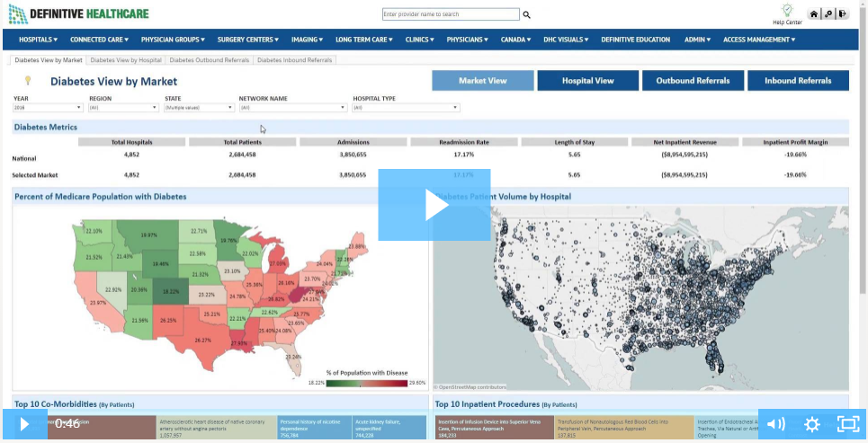Click the Admissions column header

click(x=353, y=142)
